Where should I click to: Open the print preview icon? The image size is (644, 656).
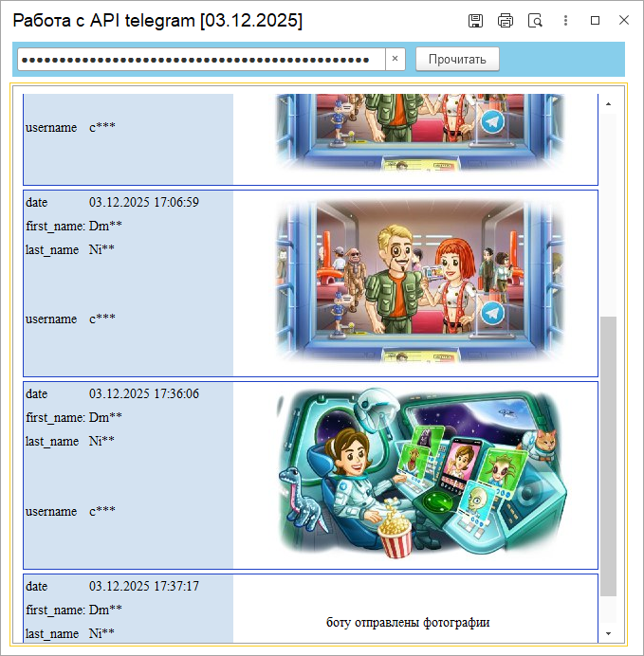535,21
